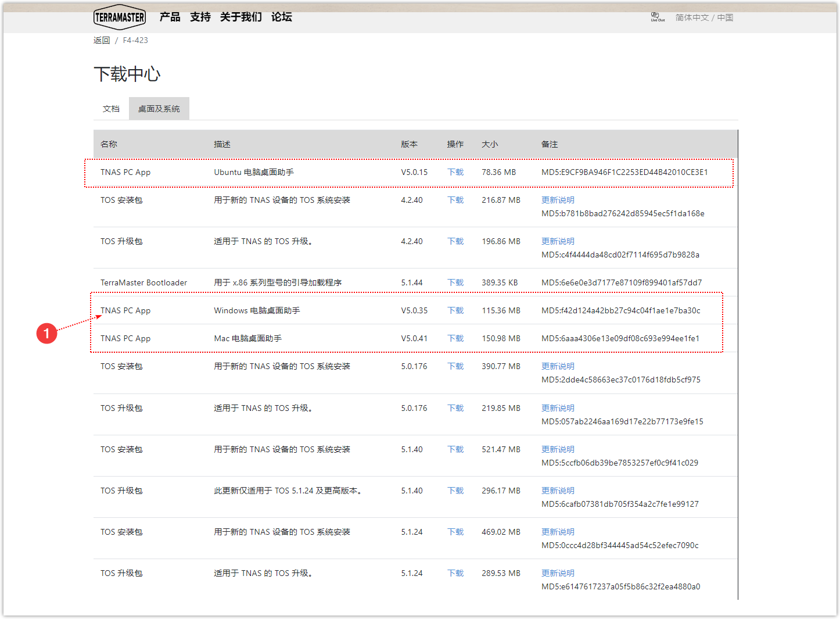Open 更新说明 for 216.87 MB package
This screenshot has height=619, width=840.
click(558, 200)
